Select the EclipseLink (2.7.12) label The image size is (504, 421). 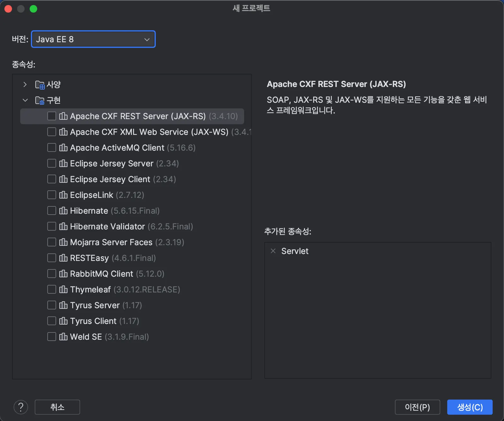coord(107,195)
